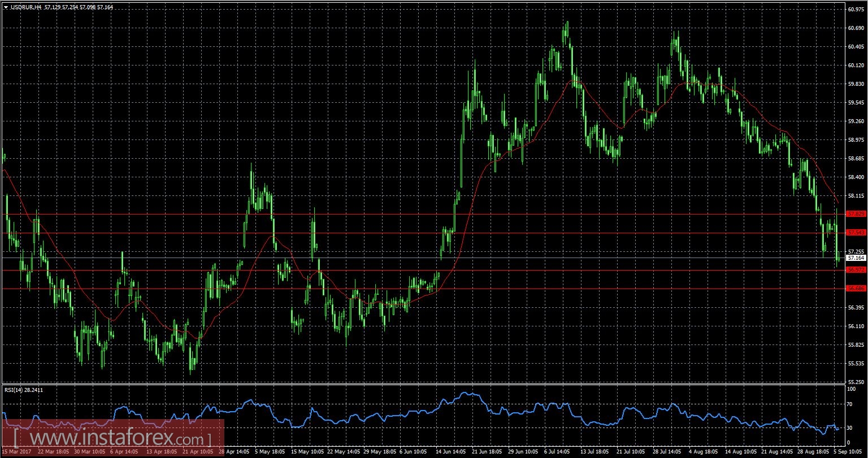Image resolution: width=868 pixels, height=458 pixels.
Task: Select the red level label 57.543
Action: click(856, 233)
